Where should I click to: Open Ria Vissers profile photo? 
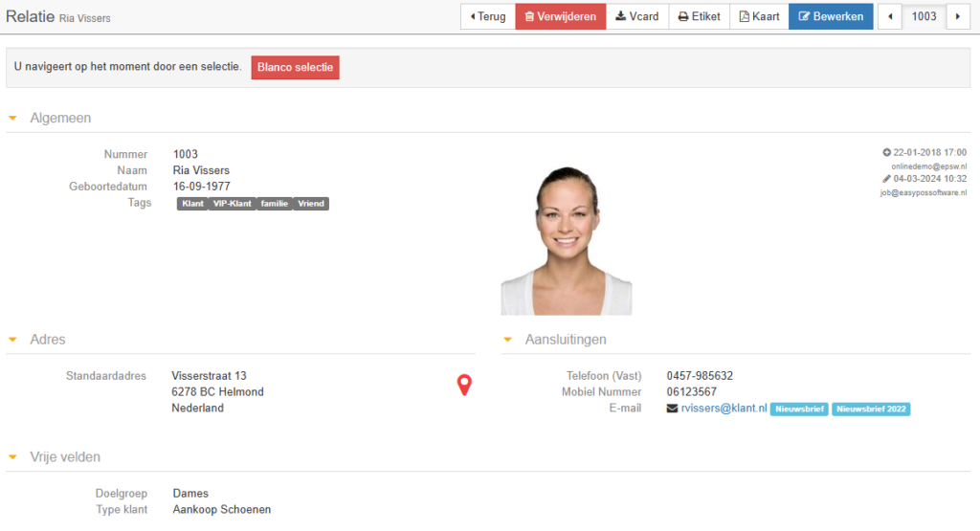[x=567, y=240]
